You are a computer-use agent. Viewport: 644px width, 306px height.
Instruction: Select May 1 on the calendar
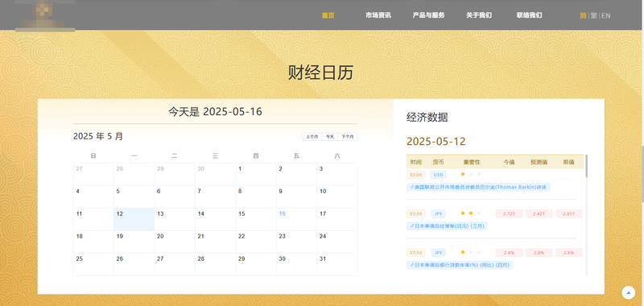click(x=256, y=174)
